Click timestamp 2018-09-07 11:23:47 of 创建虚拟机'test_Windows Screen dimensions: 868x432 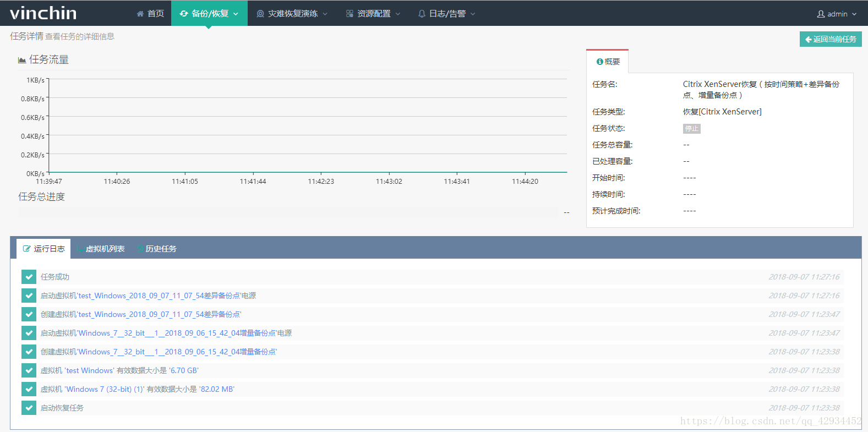[804, 314]
